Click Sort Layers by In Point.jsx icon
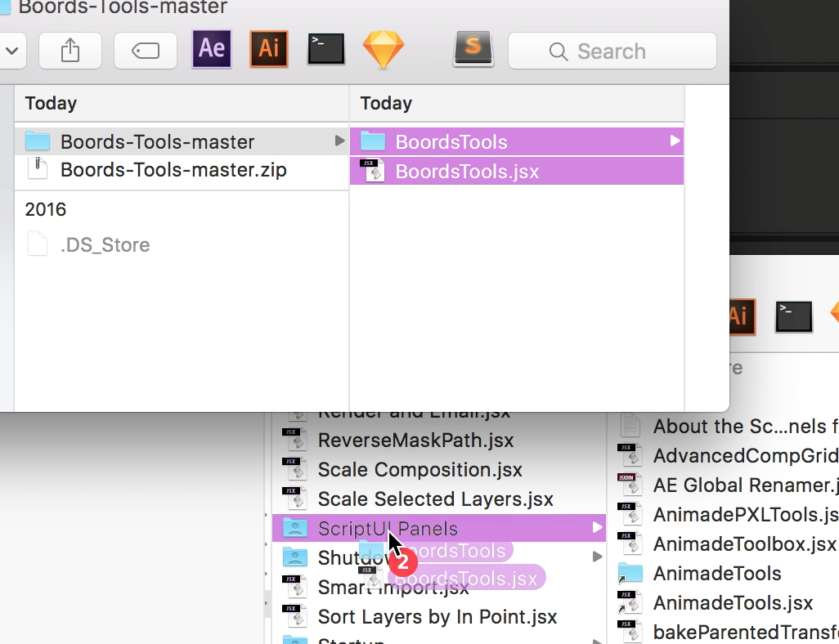Screen dimensions: 839x644 [295, 615]
